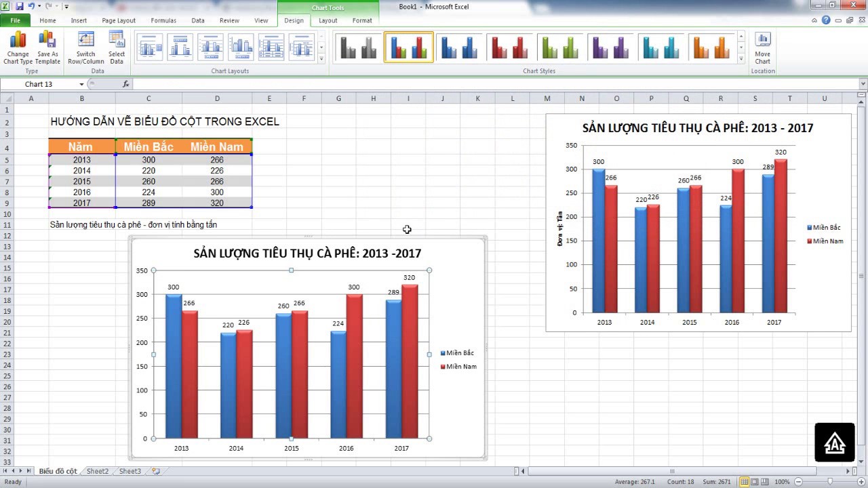Viewport: 868px width, 488px height.
Task: Click the Move Chart icon
Action: [x=762, y=47]
